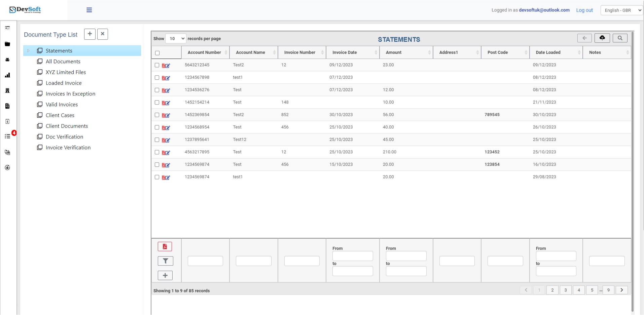Click the Log out link
Screen dimensions: 644x315
pyautogui.click(x=584, y=10)
